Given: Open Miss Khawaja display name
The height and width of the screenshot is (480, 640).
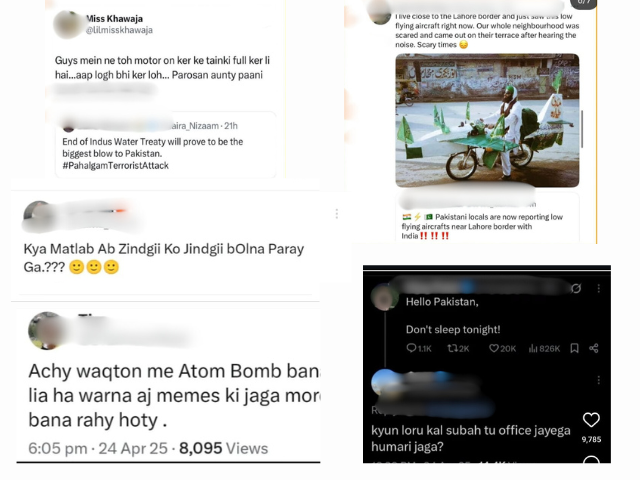Looking at the screenshot, I should pos(114,19).
